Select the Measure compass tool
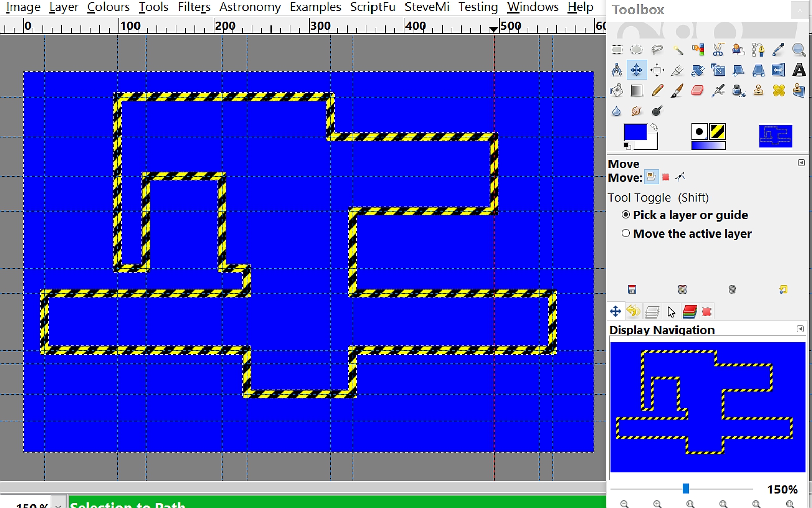 [x=617, y=70]
